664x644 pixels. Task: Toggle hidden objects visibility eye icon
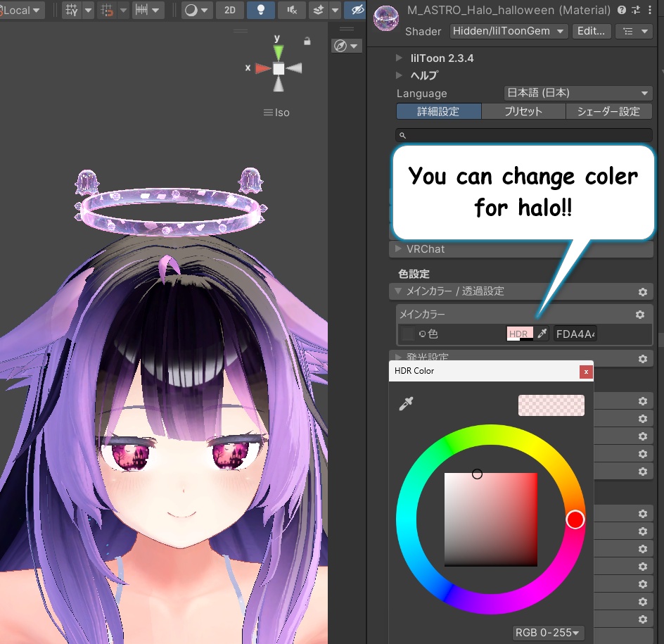click(x=357, y=10)
